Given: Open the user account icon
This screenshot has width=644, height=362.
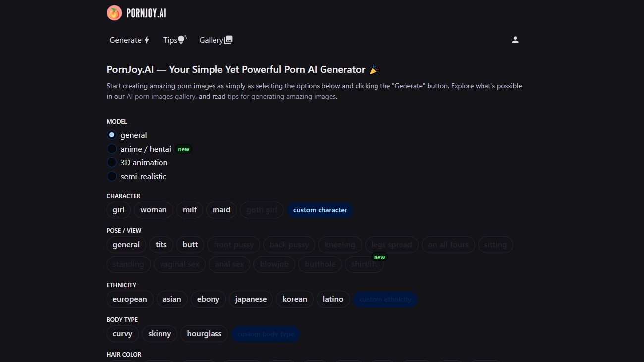Looking at the screenshot, I should pyautogui.click(x=515, y=40).
